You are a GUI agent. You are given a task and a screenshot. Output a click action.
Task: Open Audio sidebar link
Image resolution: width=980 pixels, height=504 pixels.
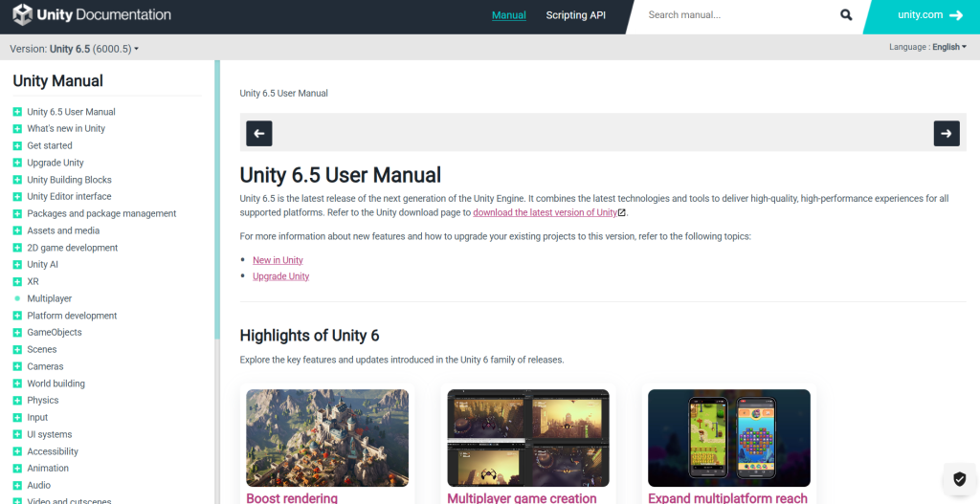38,485
